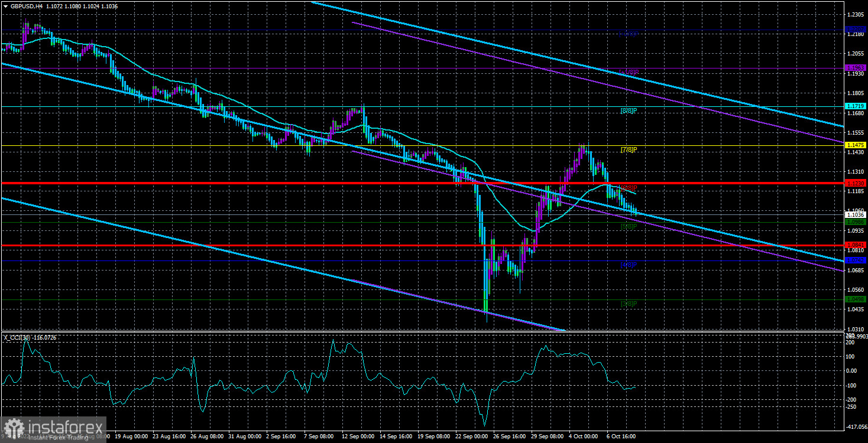868x443 pixels.
Task: Click the red 1.0841 price tag
Action: tap(856, 245)
